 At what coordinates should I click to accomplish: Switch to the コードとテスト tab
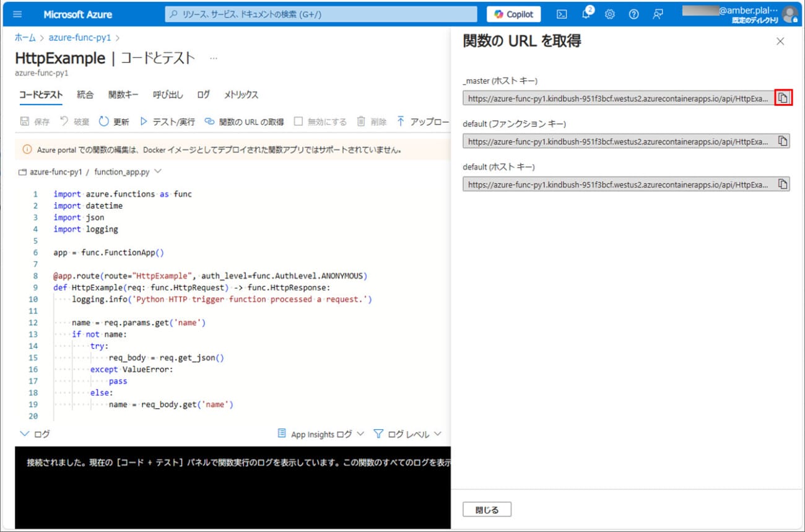40,95
